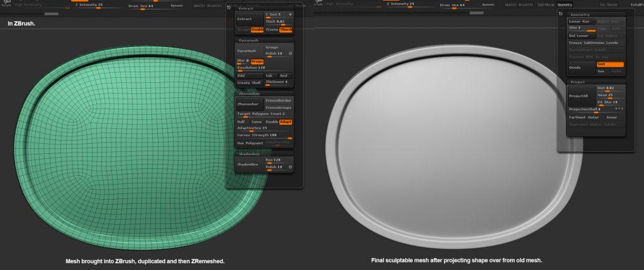The width and height of the screenshot is (644, 270).
Task: Click the Add button in Dynamesh
Action: (250, 76)
